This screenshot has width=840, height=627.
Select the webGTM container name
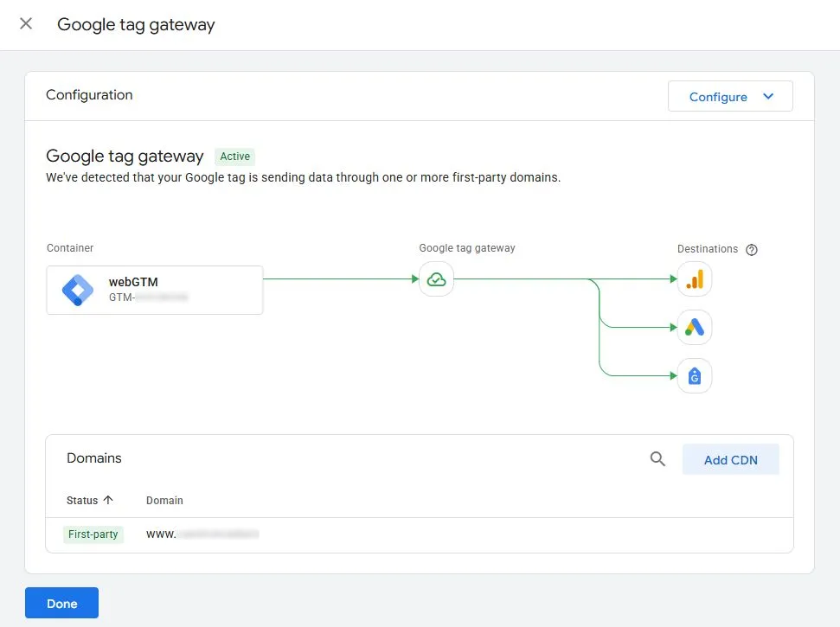[133, 282]
